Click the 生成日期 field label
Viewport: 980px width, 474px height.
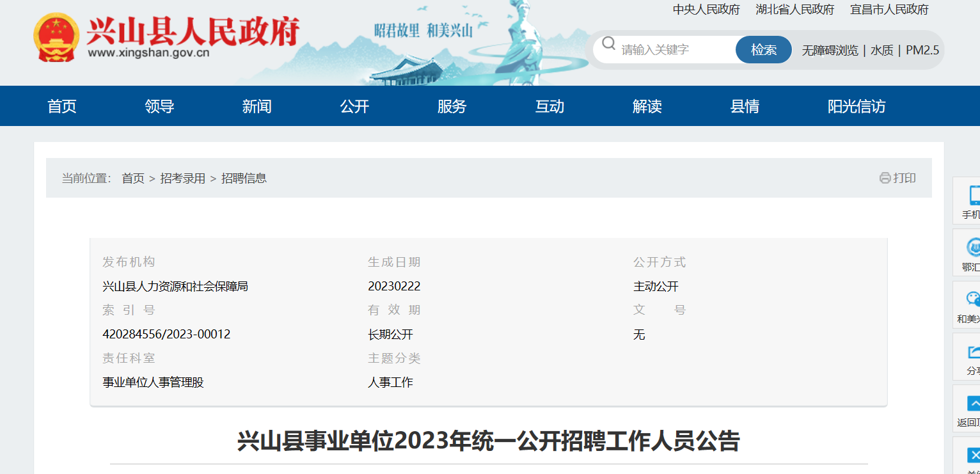pyautogui.click(x=394, y=262)
